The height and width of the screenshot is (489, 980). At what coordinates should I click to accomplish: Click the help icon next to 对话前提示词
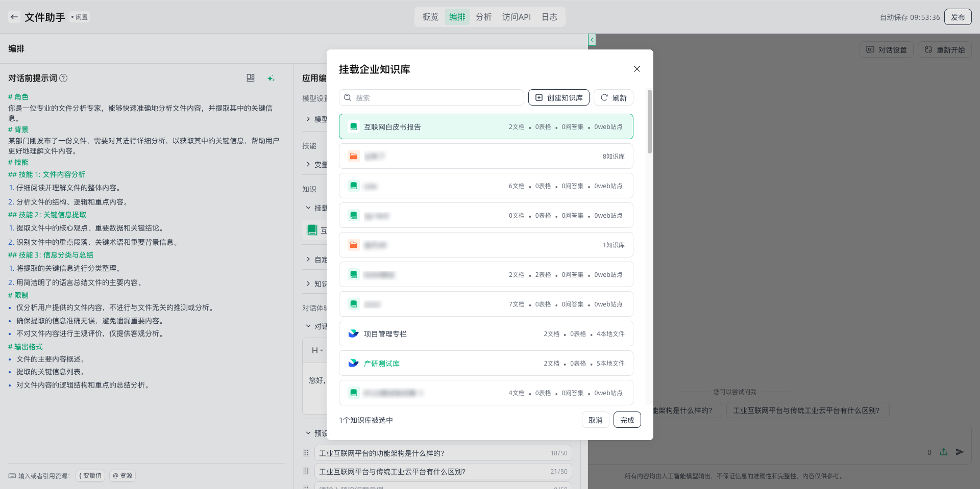(63, 78)
